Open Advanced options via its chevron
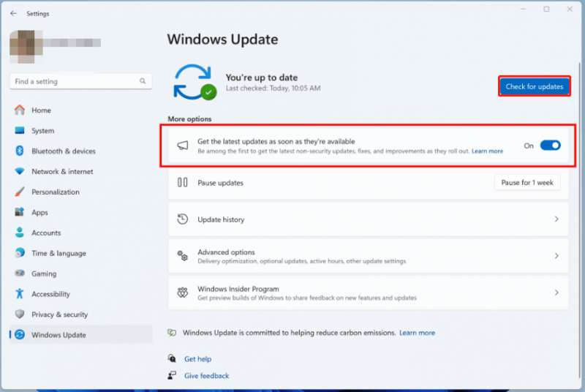The image size is (585, 392). pyautogui.click(x=556, y=256)
